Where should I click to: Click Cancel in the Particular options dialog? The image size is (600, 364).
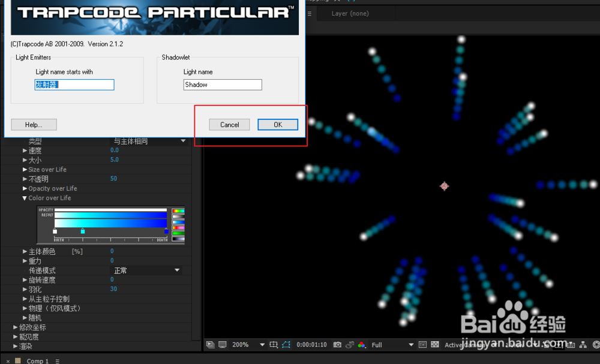229,125
